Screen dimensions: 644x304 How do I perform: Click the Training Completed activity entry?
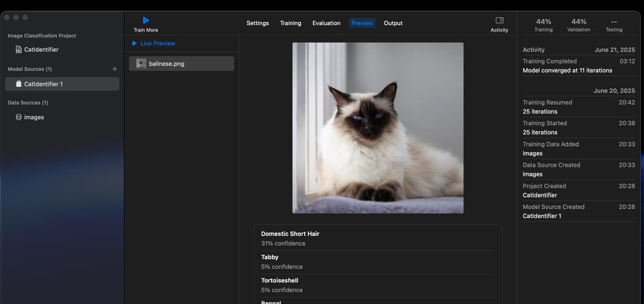click(x=579, y=66)
